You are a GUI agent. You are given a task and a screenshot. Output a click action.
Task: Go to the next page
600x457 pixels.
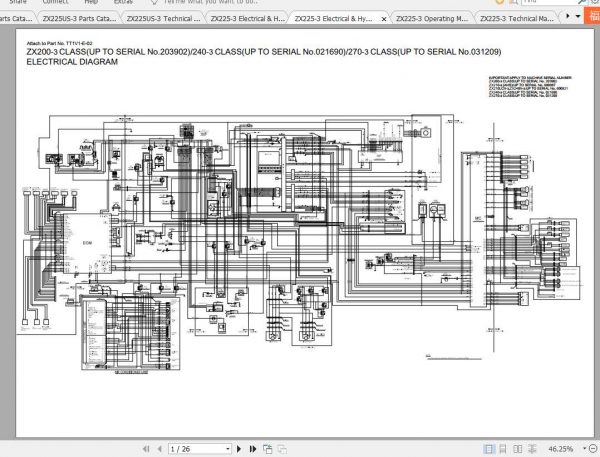[239, 449]
